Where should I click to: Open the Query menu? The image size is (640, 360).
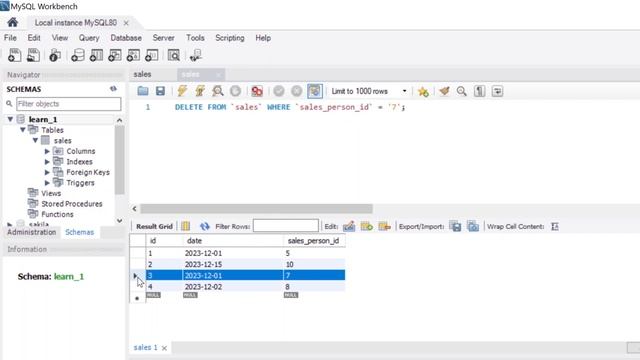pos(89,38)
